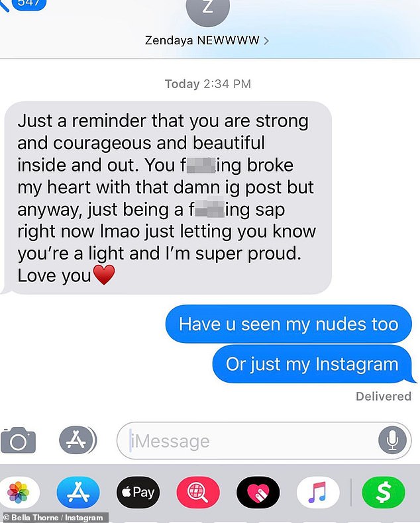Image resolution: width=420 pixels, height=523 pixels.
Task: Tap the red heart emoji in message
Action: 104,275
